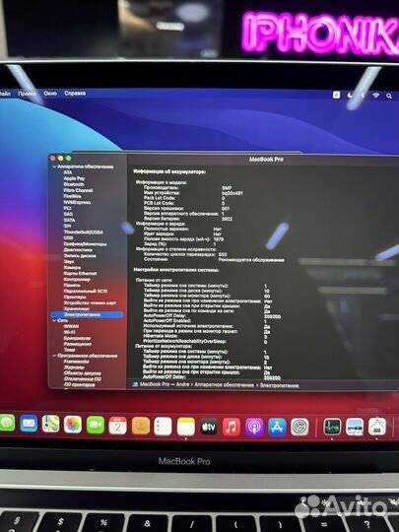Open the Notes app in the Dock
Image resolution: width=399 pixels, height=532 pixels.
(186, 427)
